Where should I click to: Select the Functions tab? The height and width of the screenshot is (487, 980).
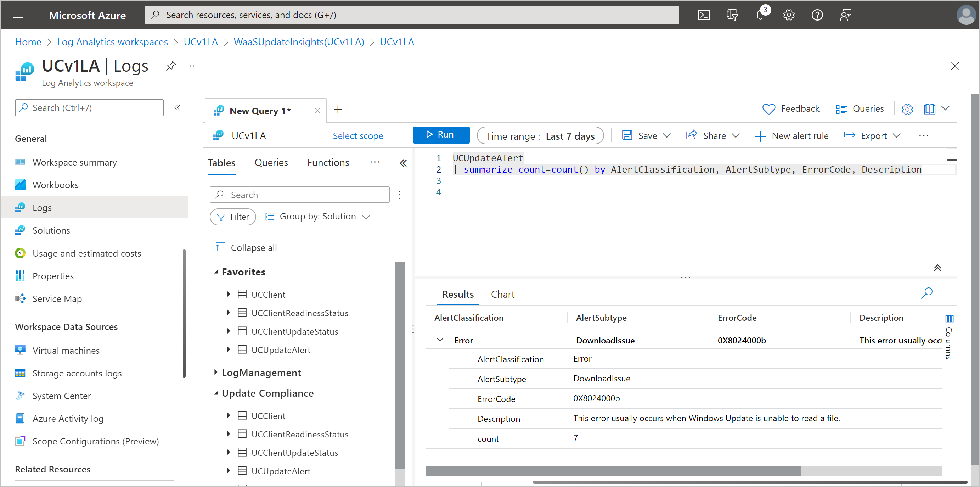pos(328,162)
